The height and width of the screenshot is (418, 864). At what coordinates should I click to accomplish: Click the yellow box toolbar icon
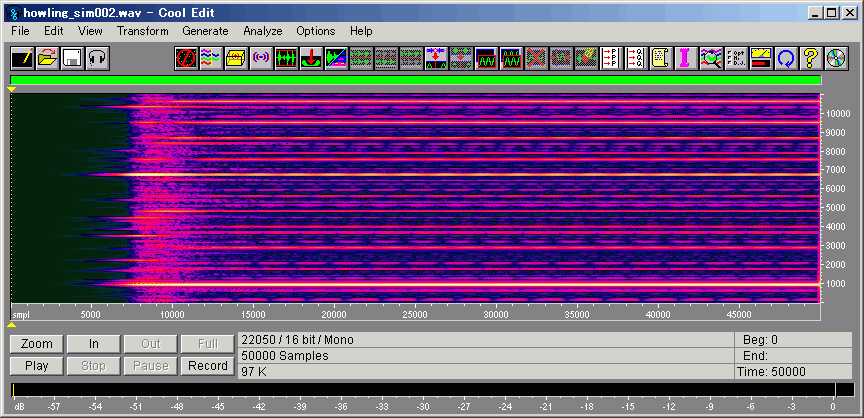pyautogui.click(x=236, y=58)
